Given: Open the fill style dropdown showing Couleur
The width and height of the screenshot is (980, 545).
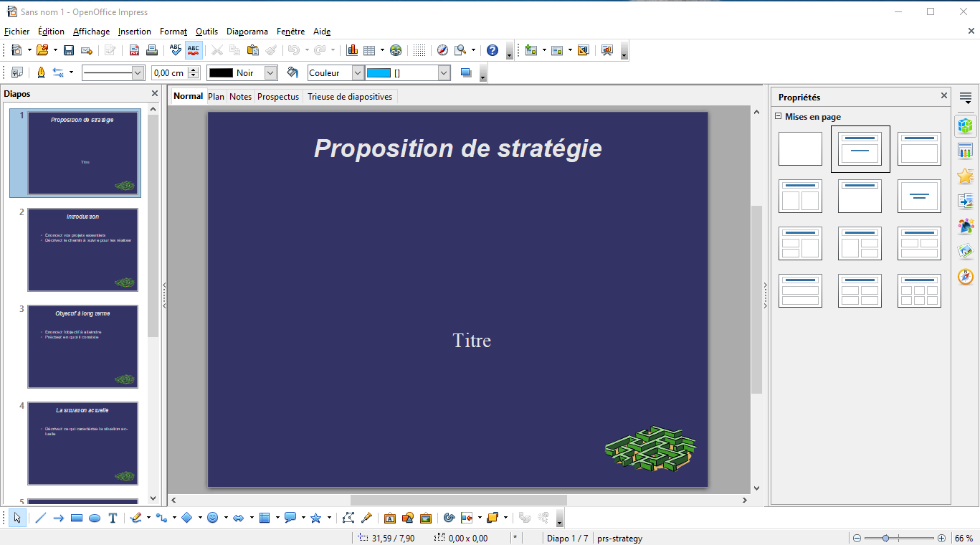Looking at the screenshot, I should click(357, 72).
